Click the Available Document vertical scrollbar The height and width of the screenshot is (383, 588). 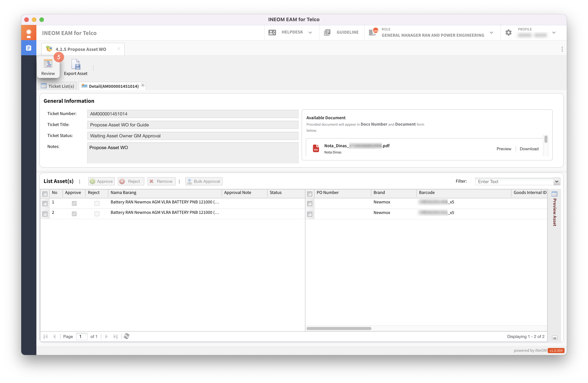click(546, 139)
